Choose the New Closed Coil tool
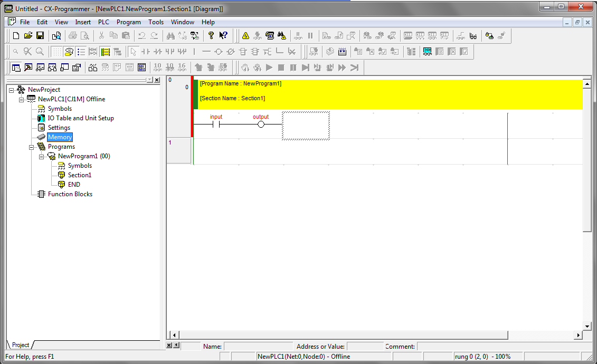Viewport: 597px width, 364px height. pos(231,52)
